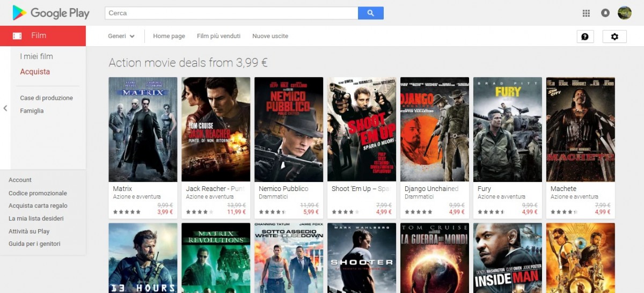
Task: Click the Action movie deals heading
Action: (188, 63)
